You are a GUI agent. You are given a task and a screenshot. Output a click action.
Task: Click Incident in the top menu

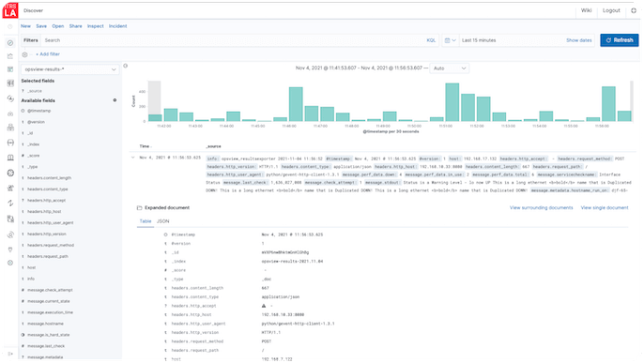[118, 26]
